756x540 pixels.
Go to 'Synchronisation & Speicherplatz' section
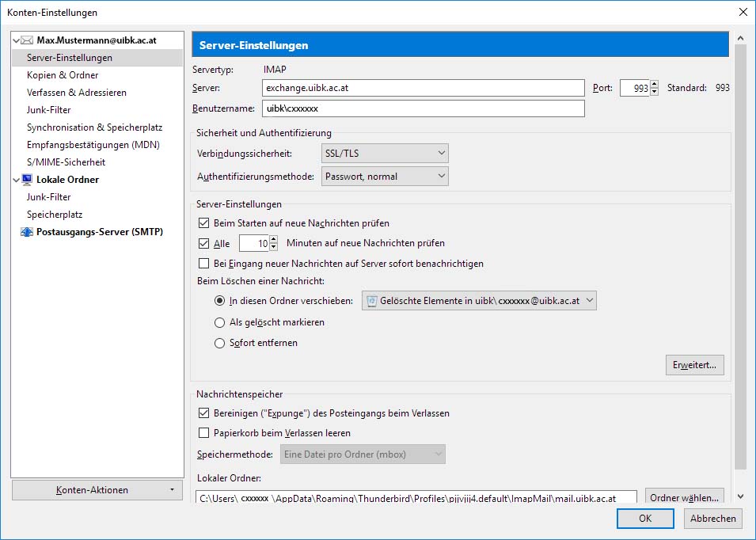coord(94,127)
